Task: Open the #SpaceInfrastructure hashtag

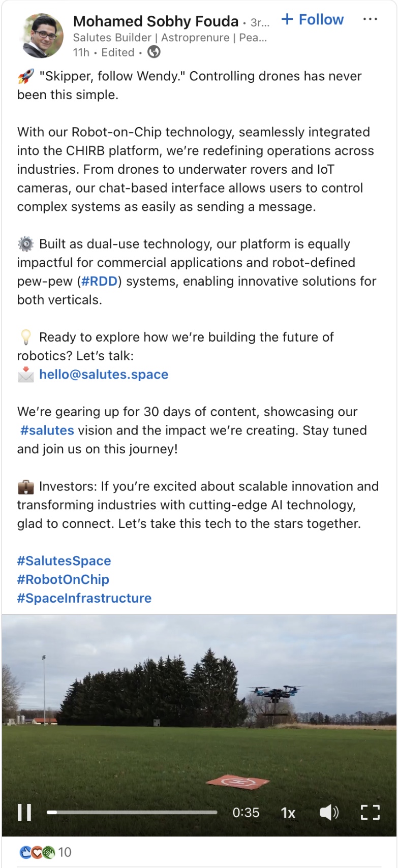Action: [x=84, y=598]
